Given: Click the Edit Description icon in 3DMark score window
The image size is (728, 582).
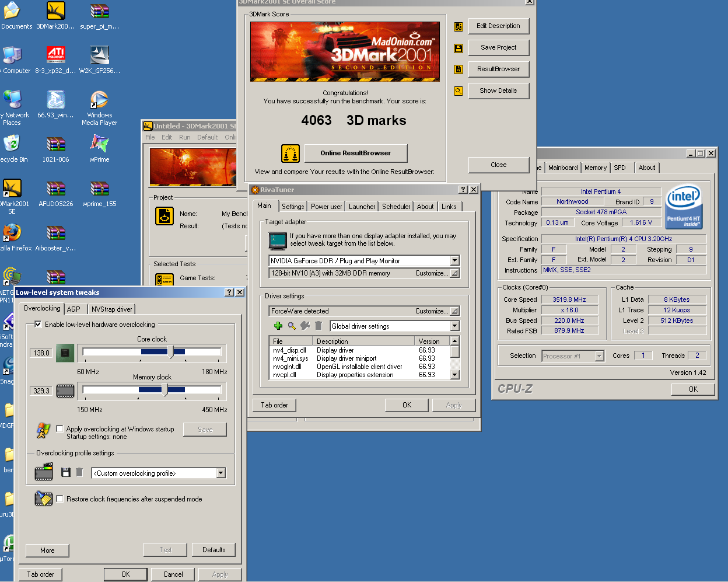Looking at the screenshot, I should click(x=459, y=26).
